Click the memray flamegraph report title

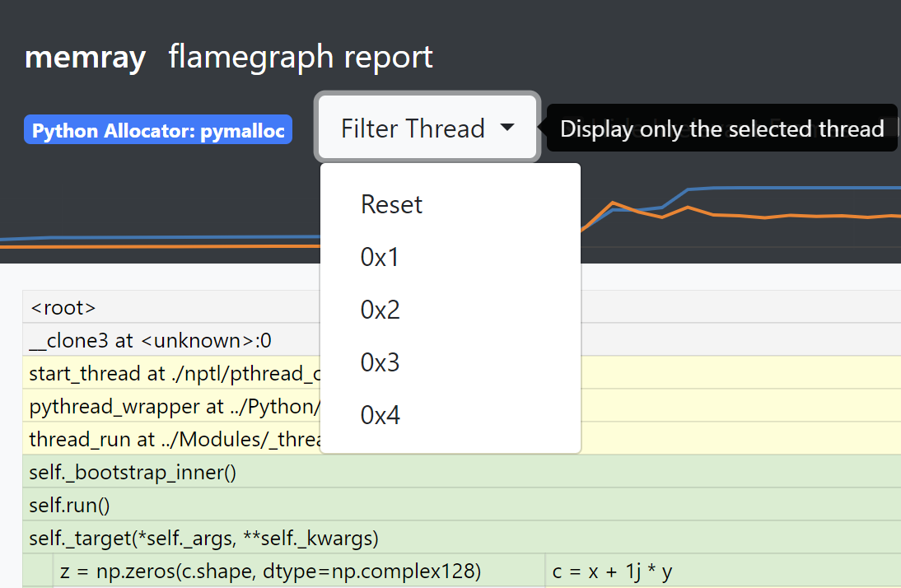[x=228, y=57]
